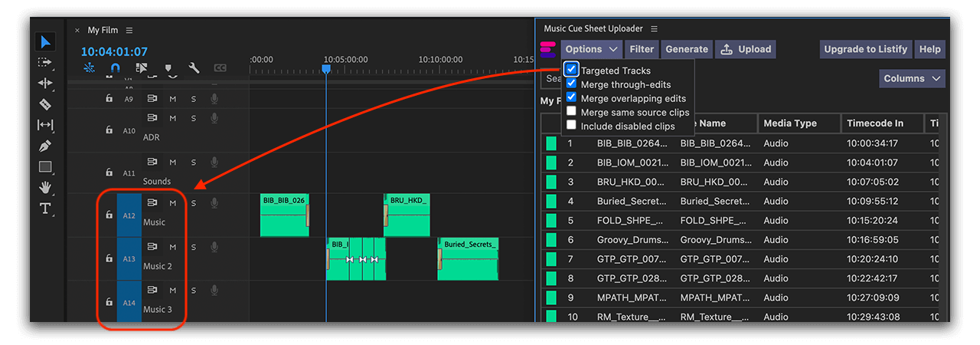Image resolution: width=980 pixels, height=345 pixels.
Task: Open Music Cue Sheet Uploader panel menu
Action: pos(658,29)
